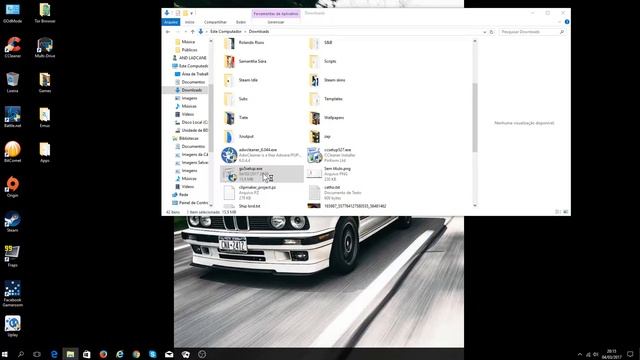Select the Origin desktop shortcut
Screen dimensions: 640x360
12,187
